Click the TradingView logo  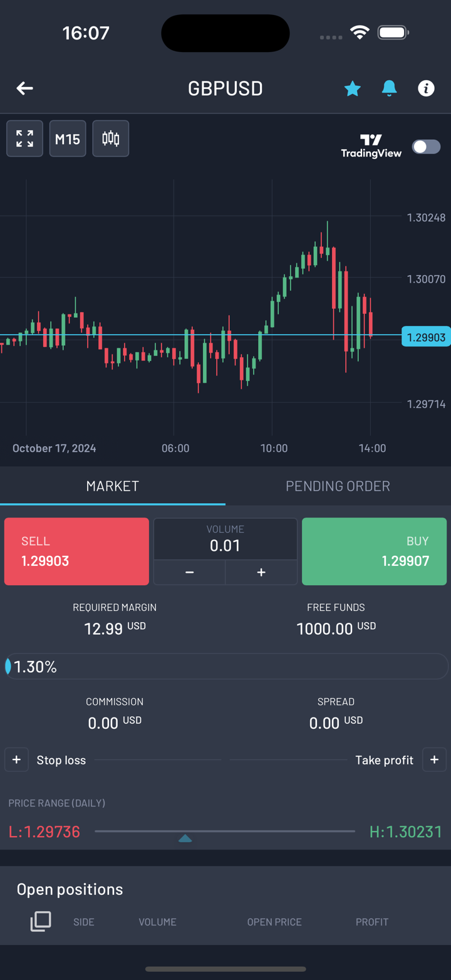[x=371, y=146]
